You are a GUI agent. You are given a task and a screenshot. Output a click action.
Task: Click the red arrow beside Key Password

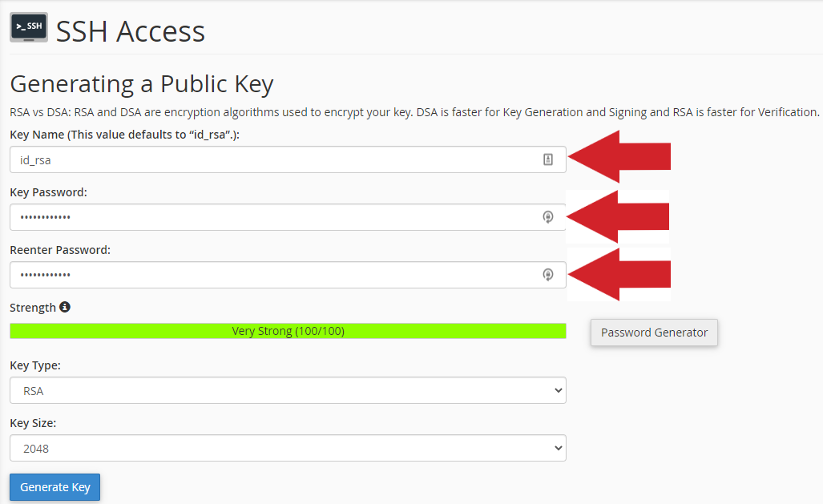point(619,216)
